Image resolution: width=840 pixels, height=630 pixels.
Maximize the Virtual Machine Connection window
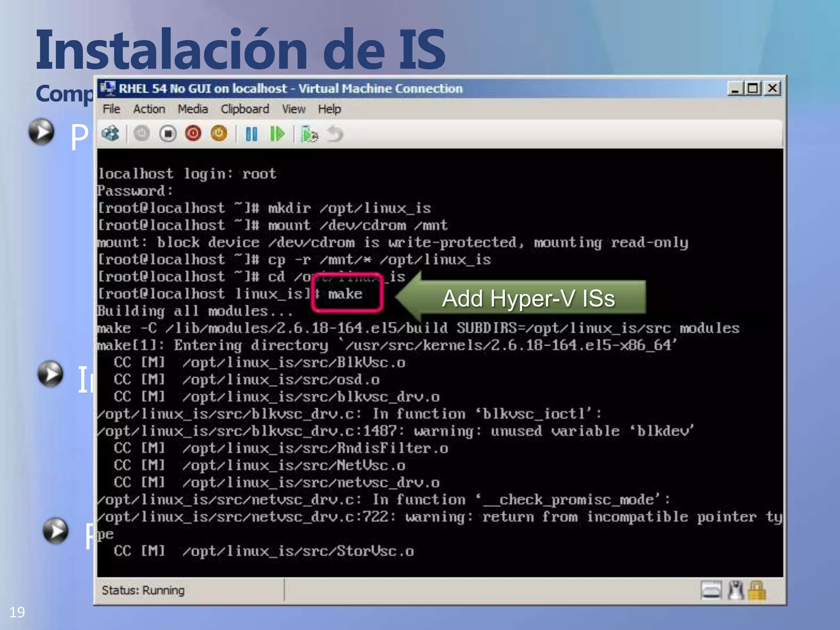pyautogui.click(x=753, y=88)
